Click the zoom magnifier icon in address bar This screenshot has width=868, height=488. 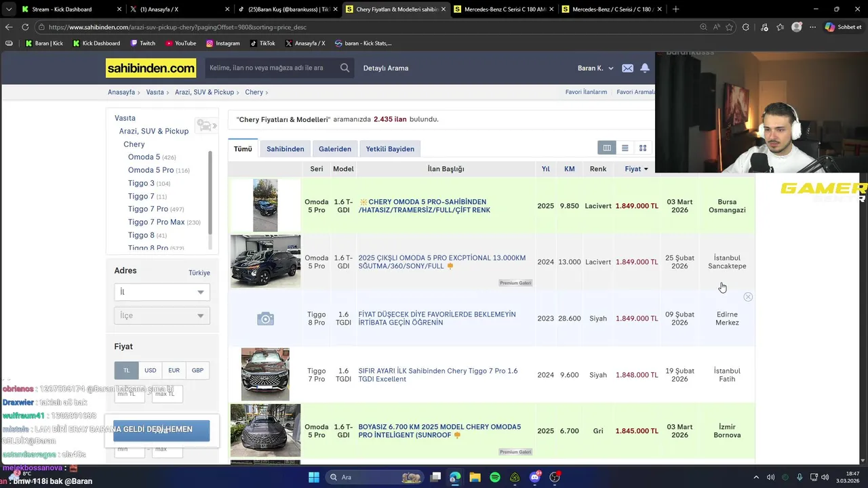coord(703,27)
